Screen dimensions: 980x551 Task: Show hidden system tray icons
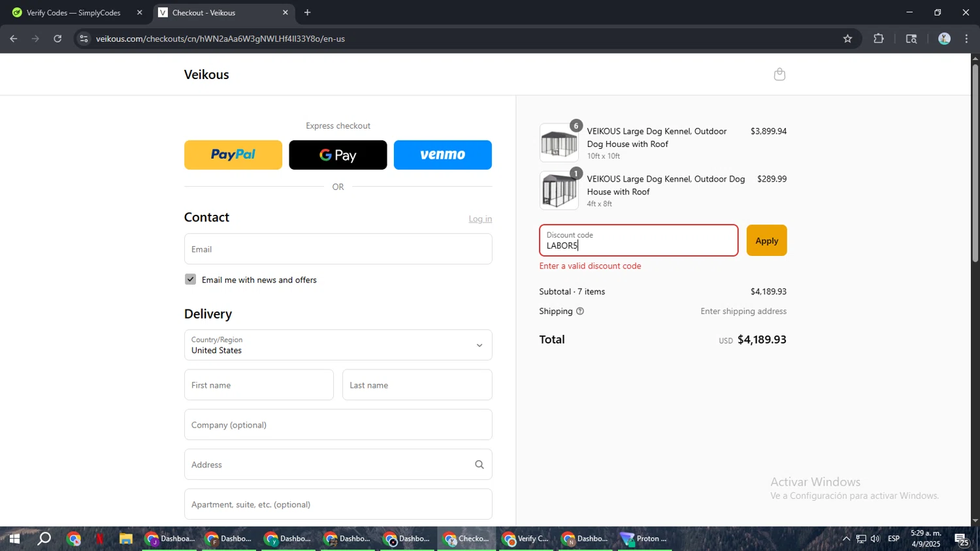click(x=846, y=539)
